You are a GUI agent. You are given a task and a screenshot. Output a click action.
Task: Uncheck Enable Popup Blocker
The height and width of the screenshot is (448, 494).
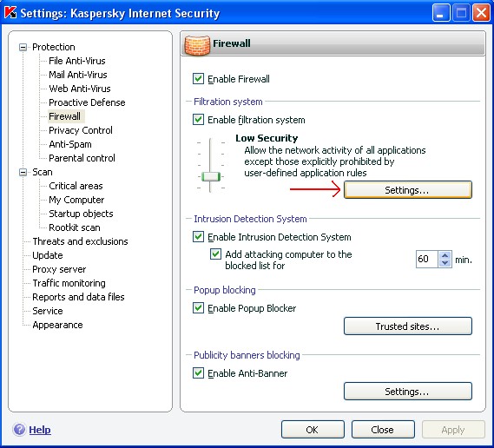[x=198, y=308]
